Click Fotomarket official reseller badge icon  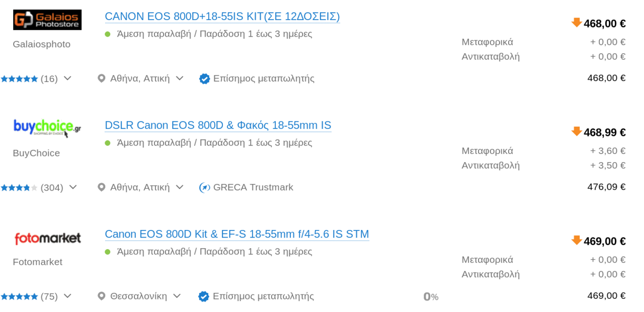204,296
